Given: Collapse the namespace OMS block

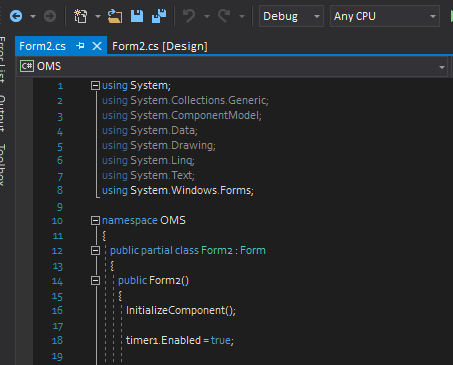Looking at the screenshot, I should click(x=95, y=220).
